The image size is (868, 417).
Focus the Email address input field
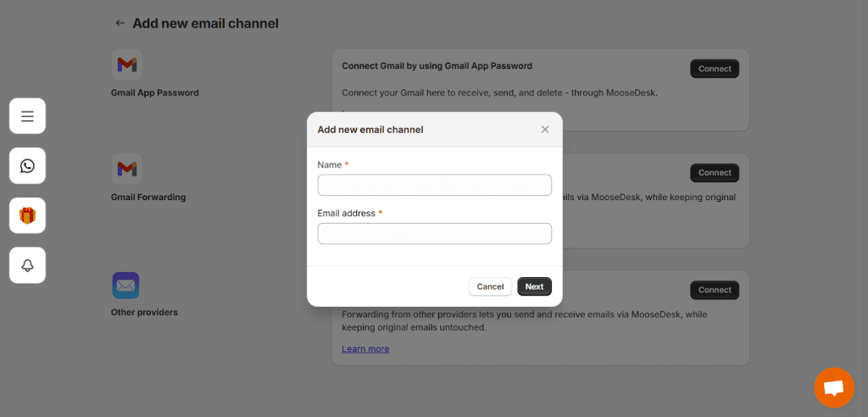pyautogui.click(x=435, y=234)
